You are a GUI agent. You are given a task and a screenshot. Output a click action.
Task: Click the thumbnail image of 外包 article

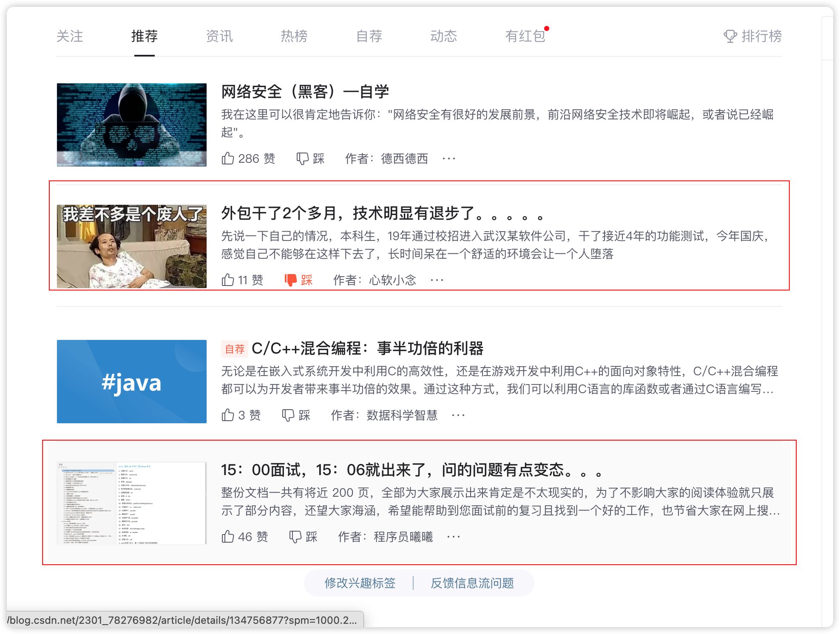pyautogui.click(x=132, y=247)
